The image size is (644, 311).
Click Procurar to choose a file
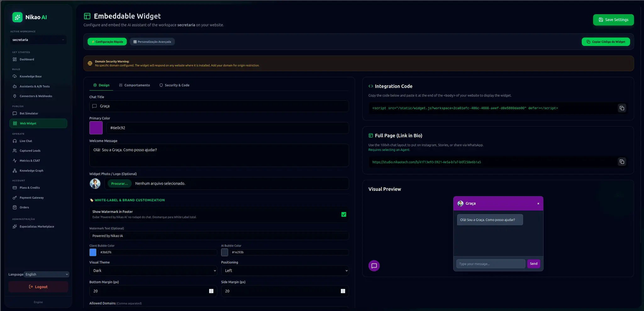(x=119, y=184)
